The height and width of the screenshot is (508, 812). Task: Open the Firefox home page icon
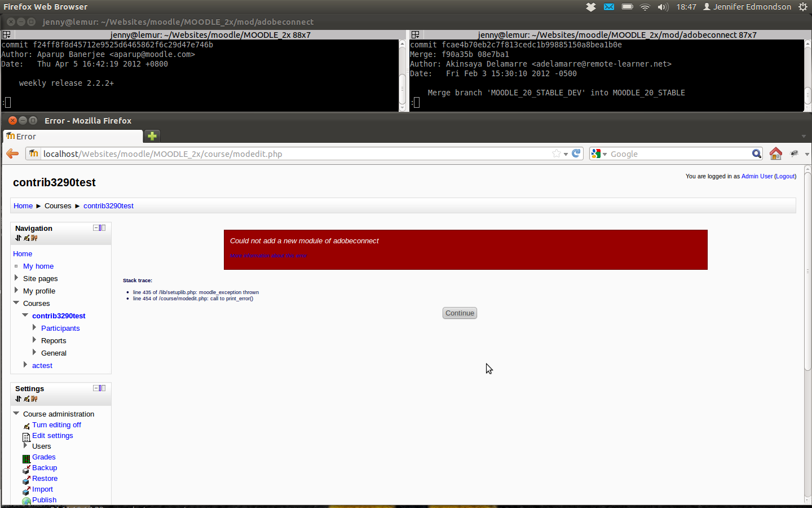pyautogui.click(x=776, y=154)
